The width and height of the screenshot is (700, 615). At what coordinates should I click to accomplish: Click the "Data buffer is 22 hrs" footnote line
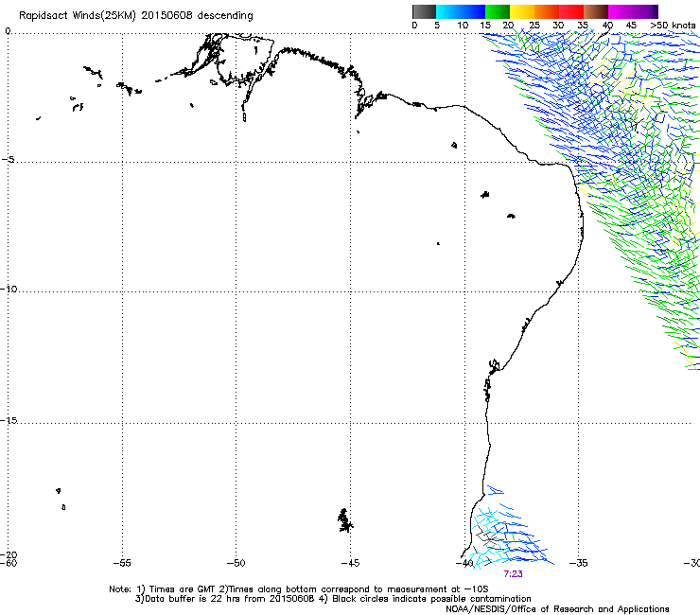(x=333, y=599)
